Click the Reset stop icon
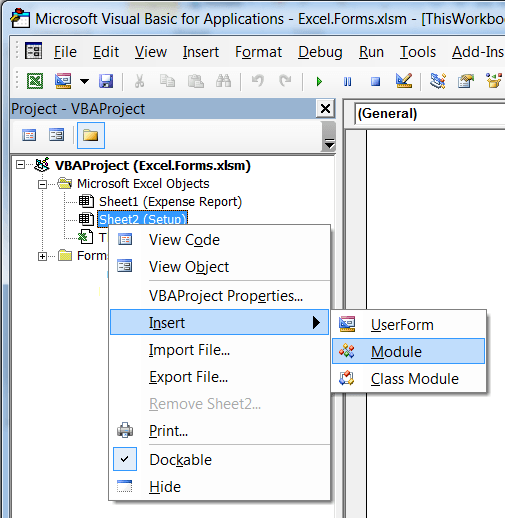The image size is (505, 518). tap(376, 81)
